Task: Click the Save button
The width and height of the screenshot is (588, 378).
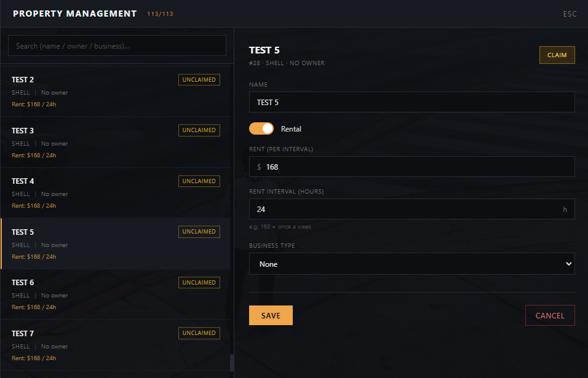Action: pos(271,315)
